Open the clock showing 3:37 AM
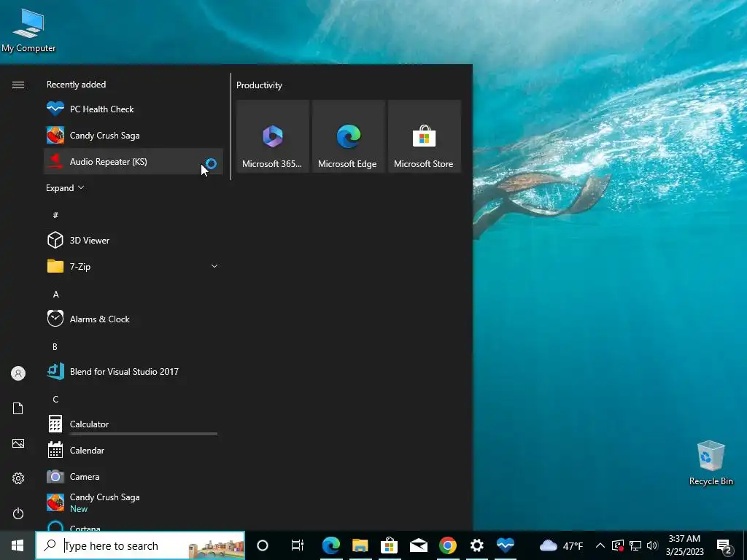The height and width of the screenshot is (560, 747). pos(684,545)
